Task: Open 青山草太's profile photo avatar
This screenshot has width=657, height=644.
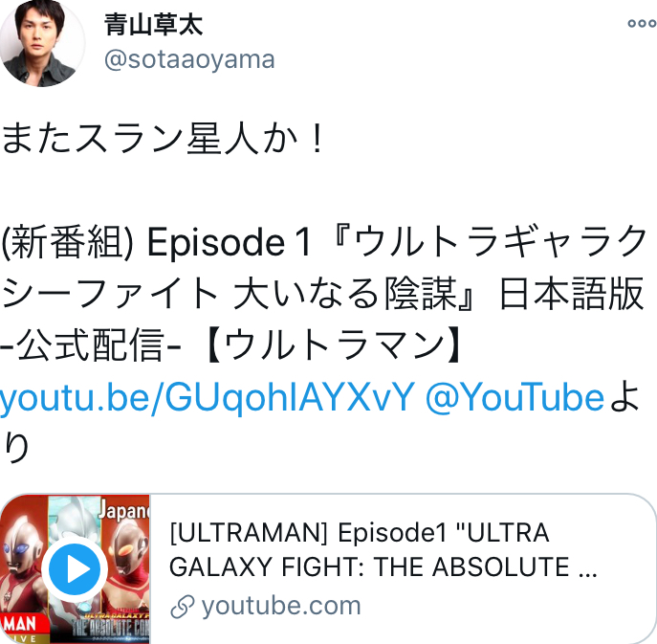Action: click(x=41, y=42)
